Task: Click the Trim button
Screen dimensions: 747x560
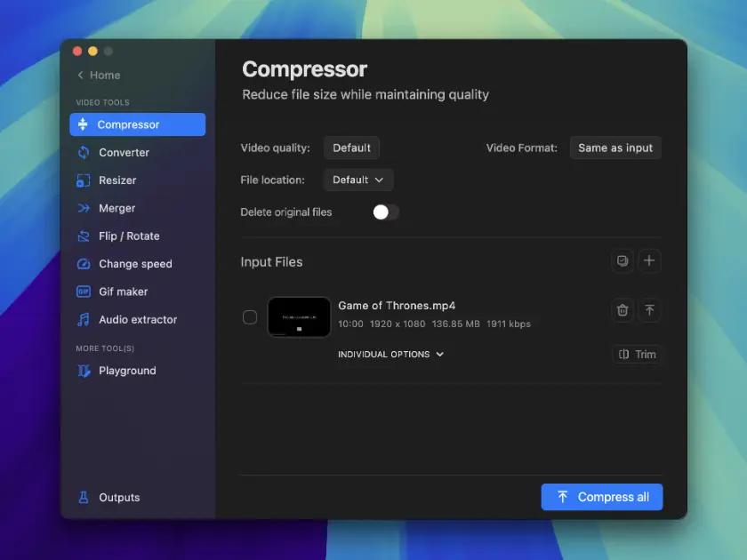Action: 638,354
